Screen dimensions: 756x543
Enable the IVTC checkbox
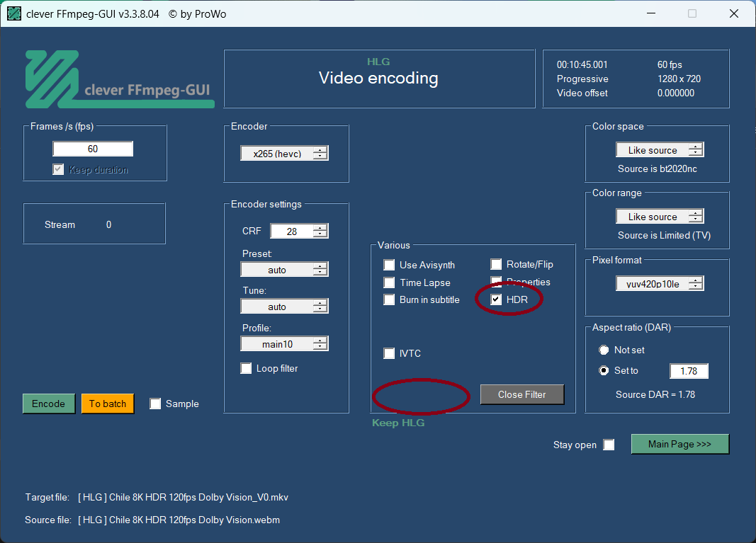tap(389, 353)
